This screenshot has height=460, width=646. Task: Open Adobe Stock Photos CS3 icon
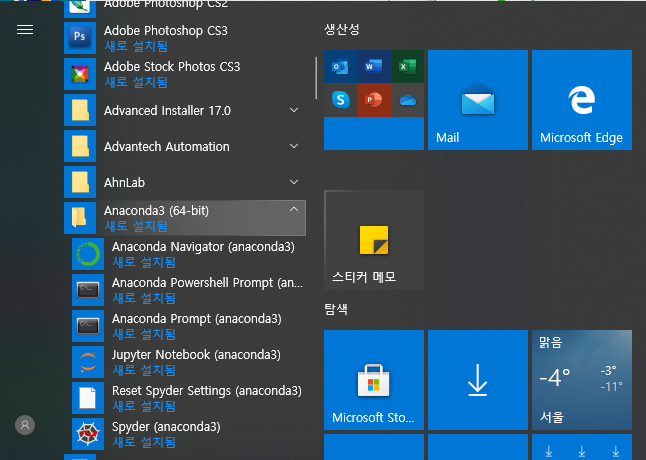(x=80, y=74)
